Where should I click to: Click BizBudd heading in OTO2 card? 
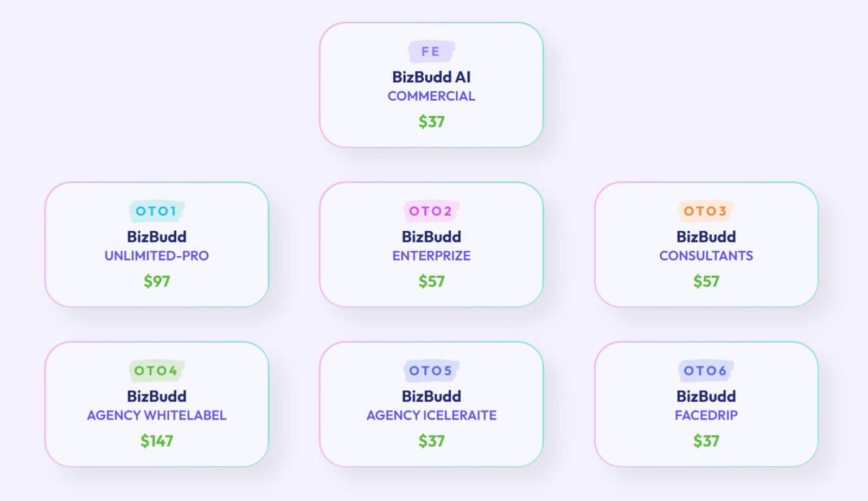[x=431, y=237]
